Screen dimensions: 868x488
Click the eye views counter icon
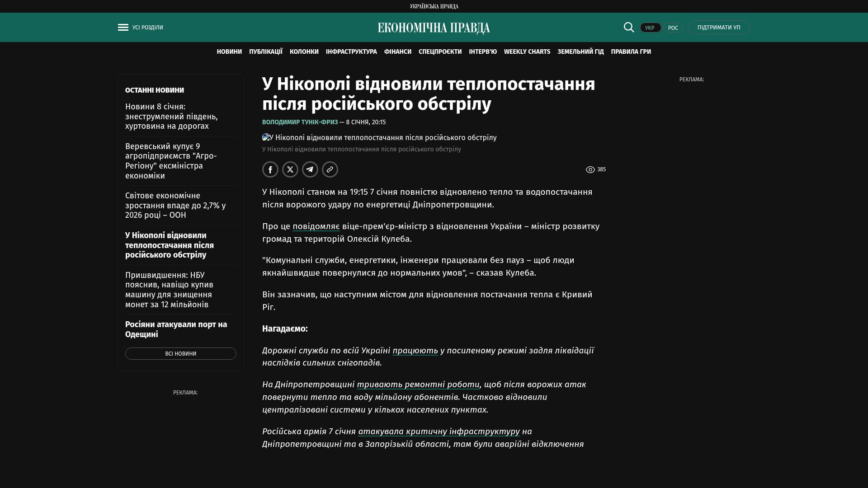coord(590,170)
